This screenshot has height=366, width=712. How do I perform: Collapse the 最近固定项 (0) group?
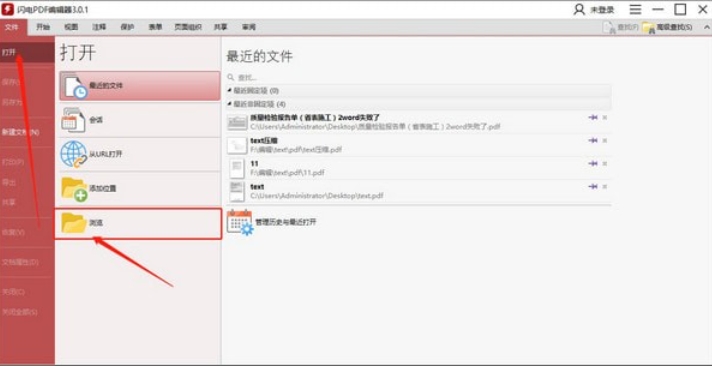click(x=230, y=91)
